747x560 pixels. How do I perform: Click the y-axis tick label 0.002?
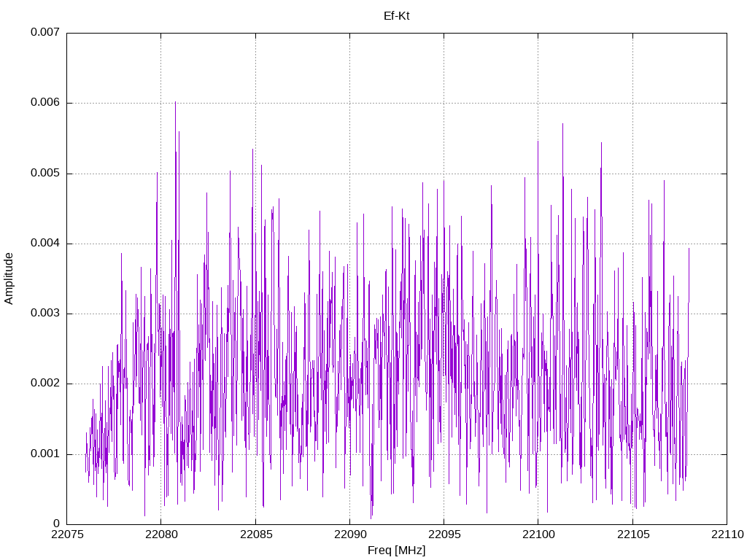click(x=45, y=384)
